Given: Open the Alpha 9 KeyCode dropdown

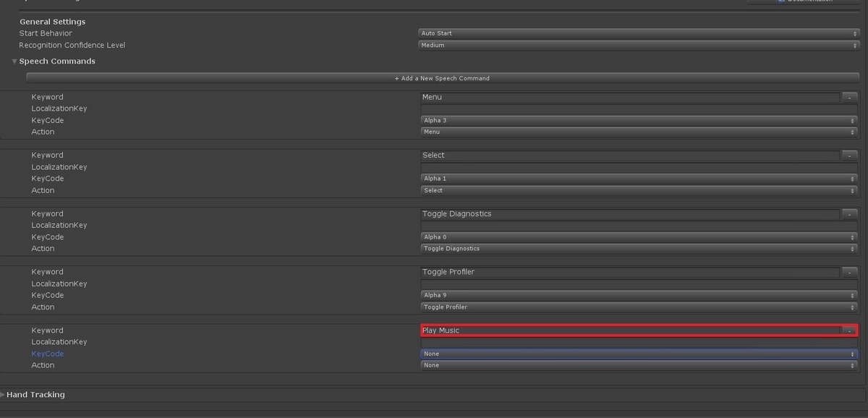Looking at the screenshot, I should tap(639, 295).
